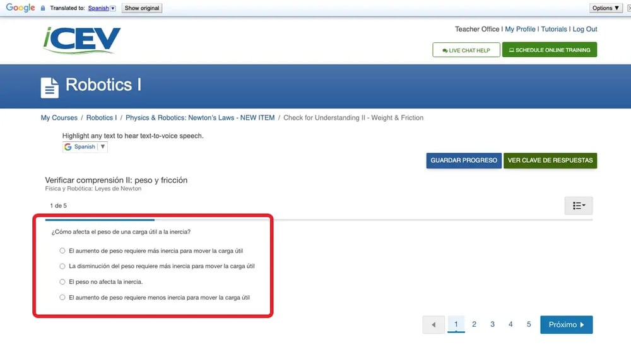Open Live Chat Help
Screen dimensions: 631x364
pyautogui.click(x=466, y=50)
